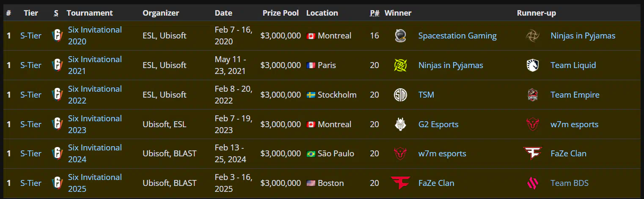Open the Six Invitational 2025 tournament link
Screen dimensions: 644x199
[x=95, y=183]
